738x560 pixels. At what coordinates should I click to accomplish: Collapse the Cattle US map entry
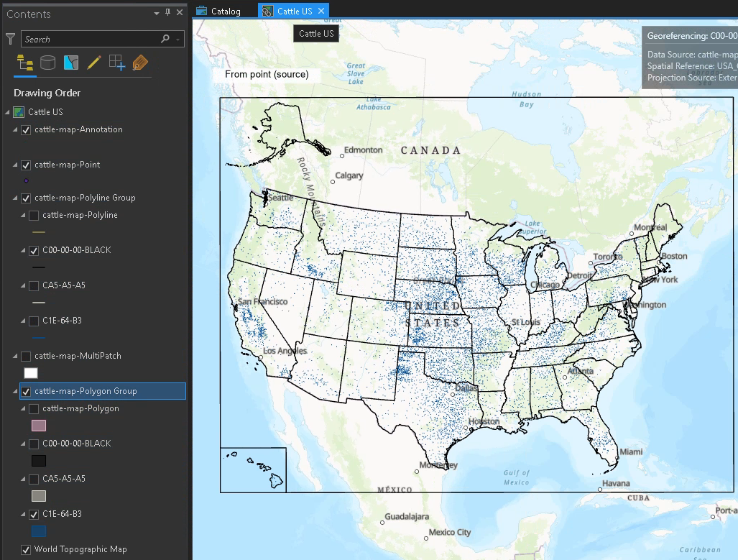pos(6,111)
